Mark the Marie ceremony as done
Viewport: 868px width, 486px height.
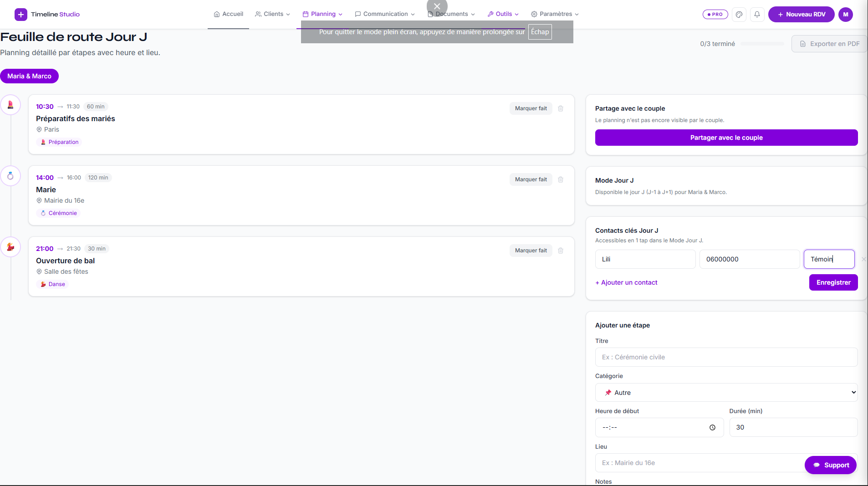point(531,179)
